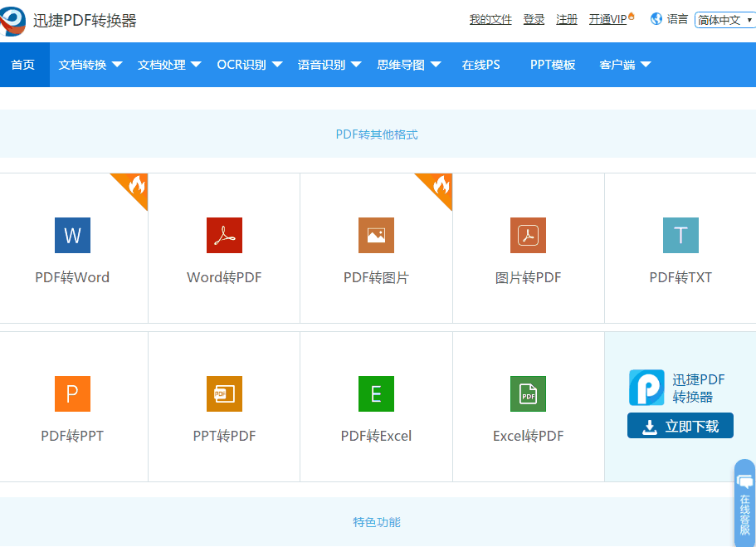Viewport: 756px width, 547px height.
Task: Open the 我的文件 link
Action: [x=490, y=19]
